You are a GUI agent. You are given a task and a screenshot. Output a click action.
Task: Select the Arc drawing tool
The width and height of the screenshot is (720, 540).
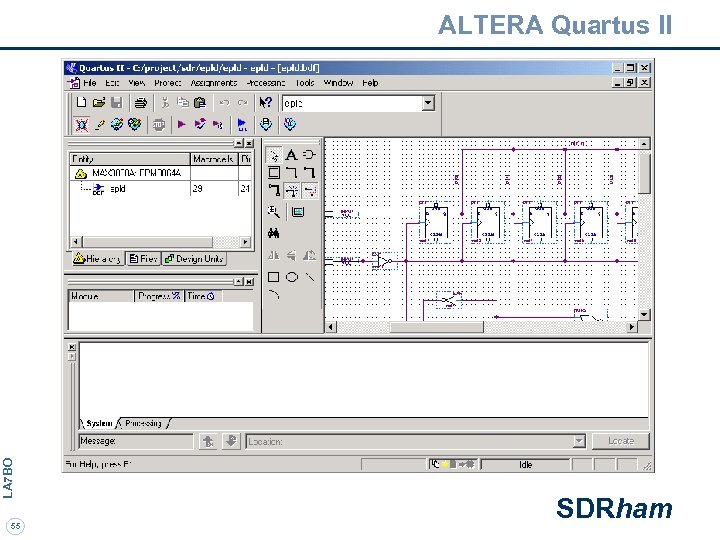click(274, 294)
